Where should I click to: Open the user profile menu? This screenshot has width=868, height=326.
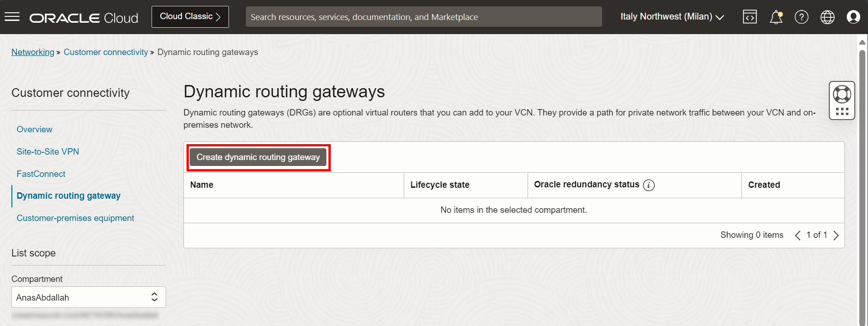point(853,17)
